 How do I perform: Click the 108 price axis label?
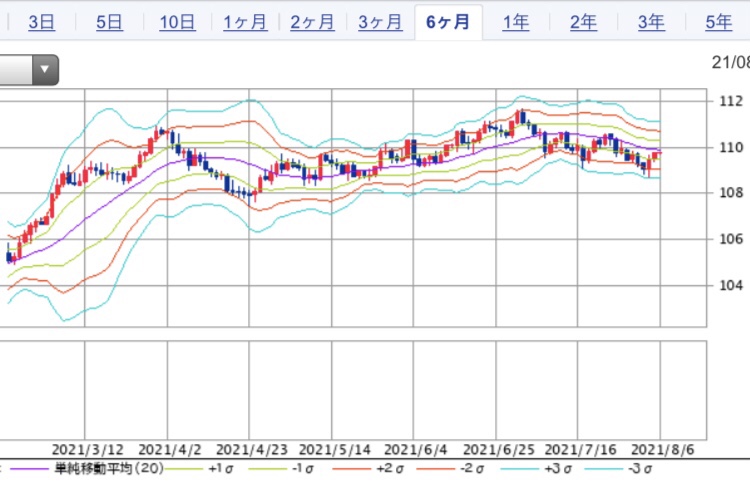click(731, 193)
